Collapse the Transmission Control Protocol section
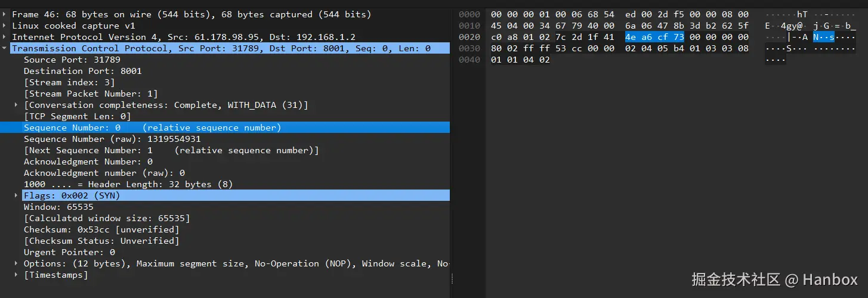Image resolution: width=868 pixels, height=298 pixels. click(5, 48)
